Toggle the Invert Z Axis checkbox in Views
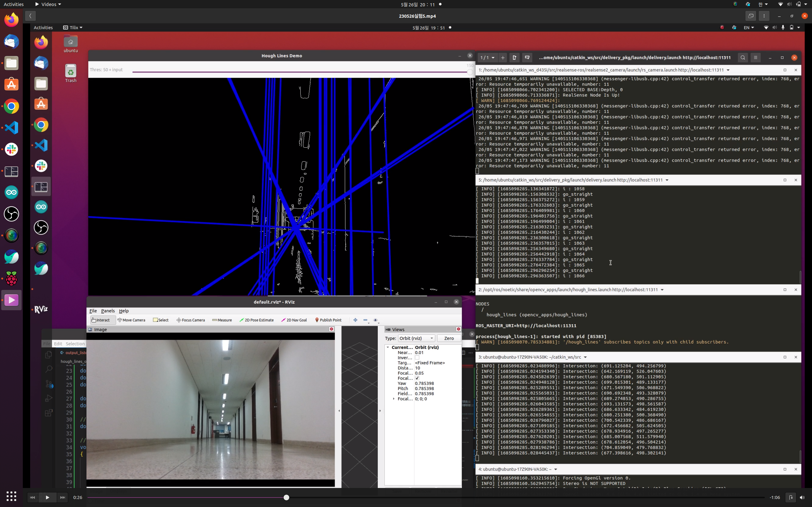The height and width of the screenshot is (507, 812). (417, 358)
